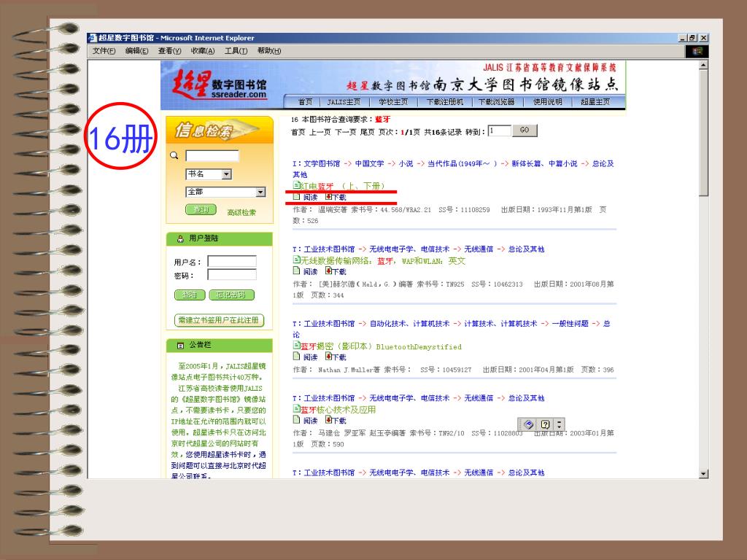Go to 首页 in pagination links
Screen dimensions: 747x560
click(x=298, y=132)
